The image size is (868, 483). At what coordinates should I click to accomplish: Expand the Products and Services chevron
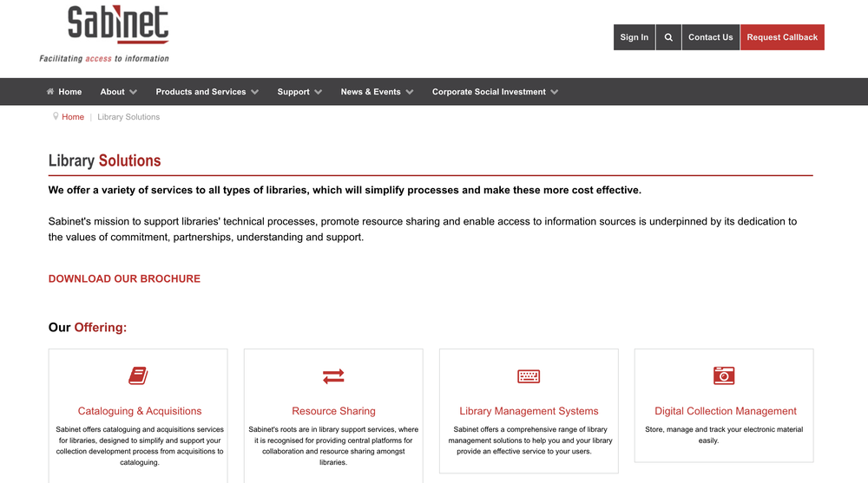pyautogui.click(x=254, y=92)
